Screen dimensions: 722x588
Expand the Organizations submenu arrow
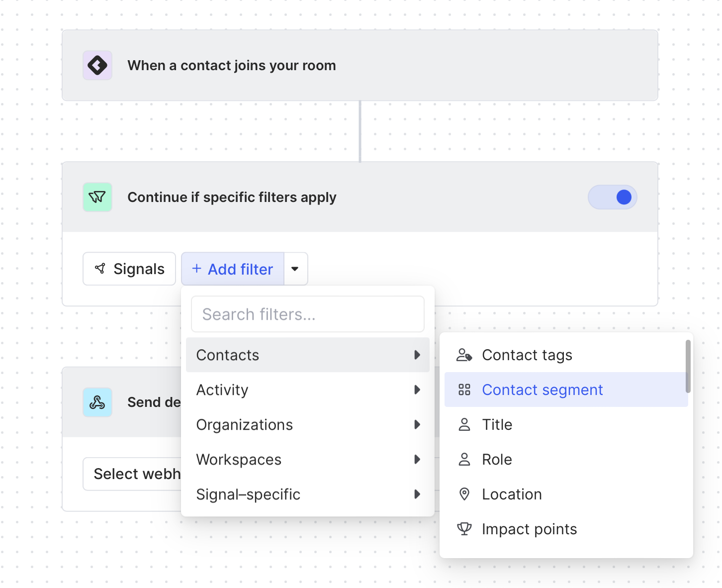click(417, 424)
